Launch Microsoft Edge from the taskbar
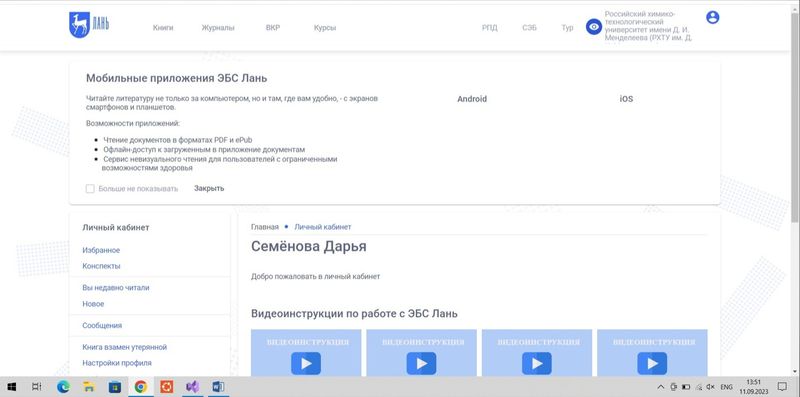 63,387
